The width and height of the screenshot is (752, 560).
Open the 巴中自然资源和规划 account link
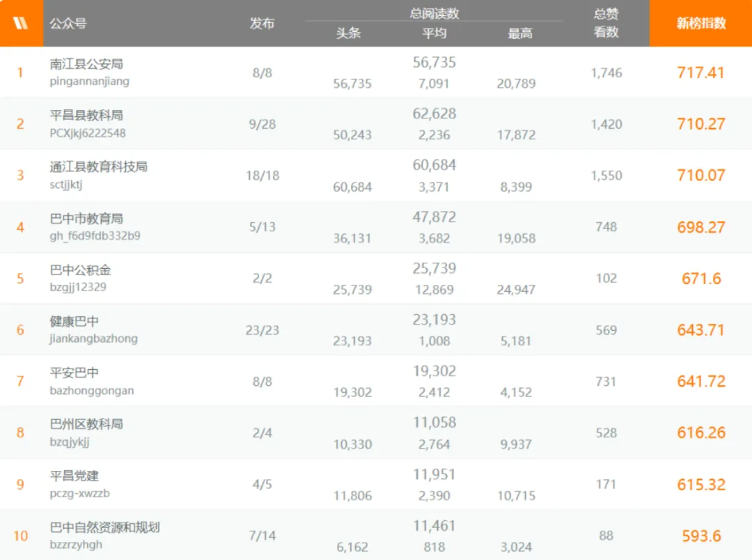point(104,527)
